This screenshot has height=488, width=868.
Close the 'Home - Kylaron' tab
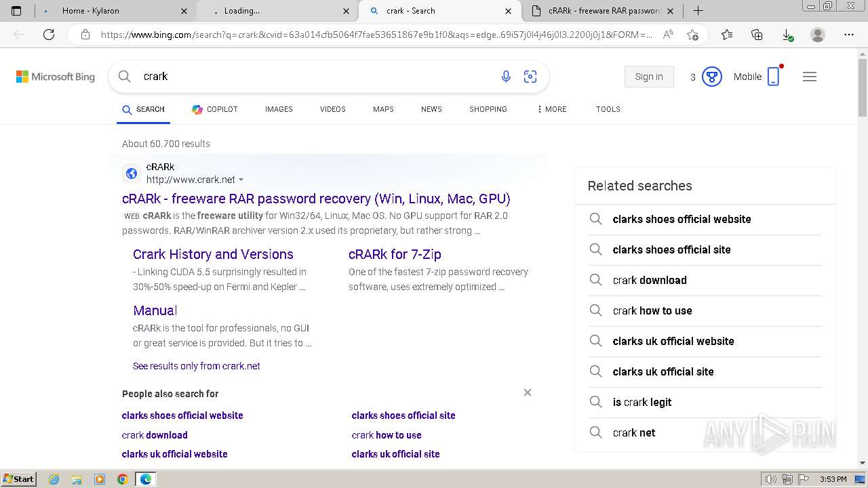pyautogui.click(x=184, y=11)
